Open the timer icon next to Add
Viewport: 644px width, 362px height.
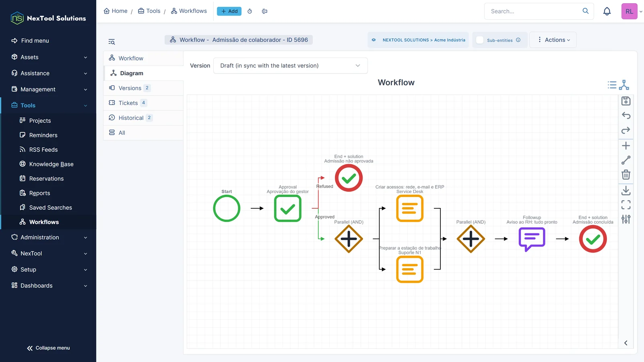pyautogui.click(x=250, y=11)
